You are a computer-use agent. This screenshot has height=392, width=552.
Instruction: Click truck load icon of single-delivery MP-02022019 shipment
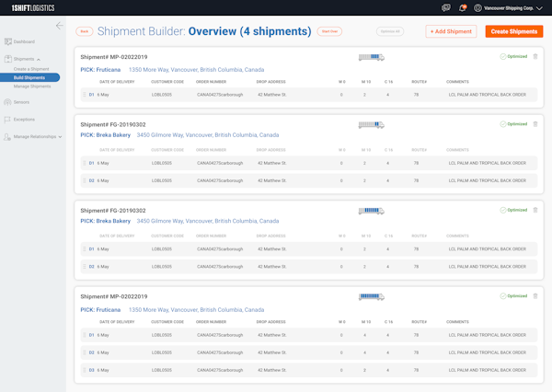click(371, 57)
